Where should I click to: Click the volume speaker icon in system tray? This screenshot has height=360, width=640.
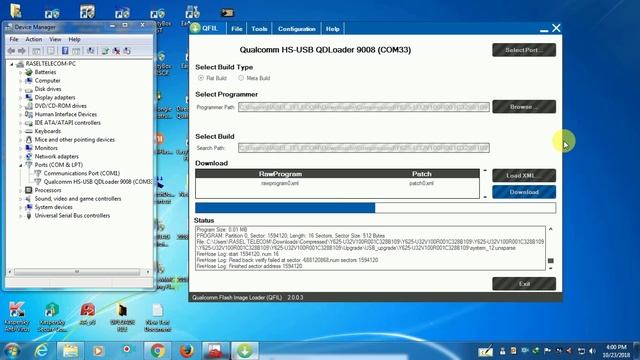(x=592, y=351)
